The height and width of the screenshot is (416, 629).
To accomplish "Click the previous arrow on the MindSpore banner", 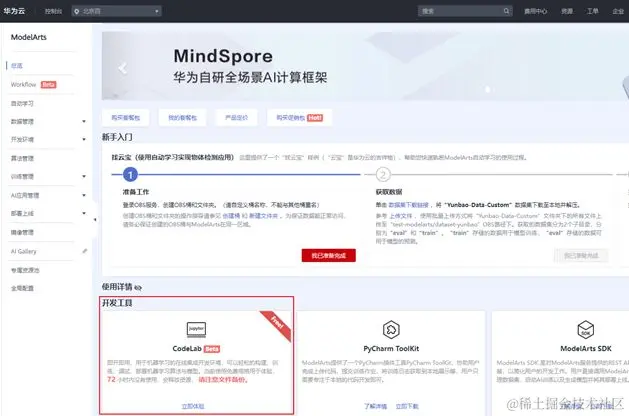I will coord(123,68).
